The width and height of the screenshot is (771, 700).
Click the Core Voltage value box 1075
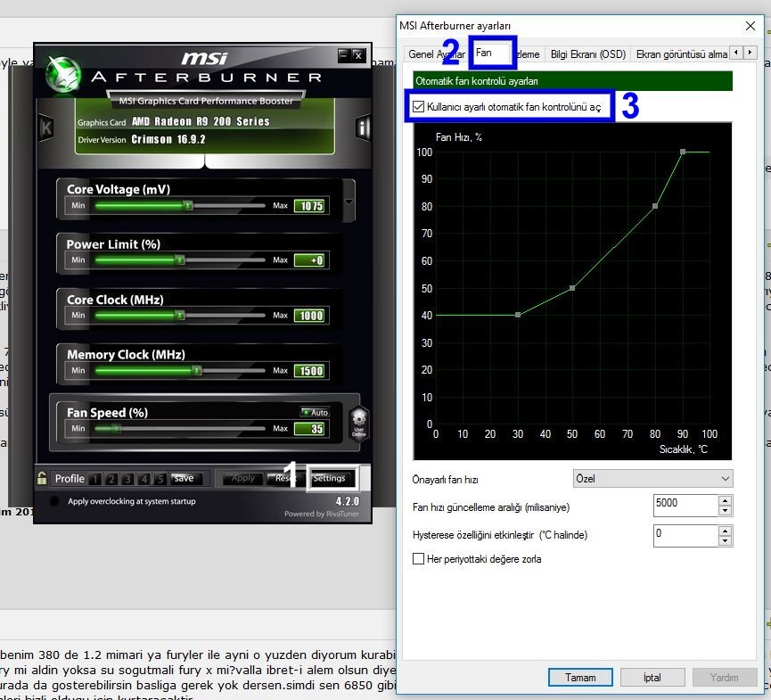click(x=311, y=206)
